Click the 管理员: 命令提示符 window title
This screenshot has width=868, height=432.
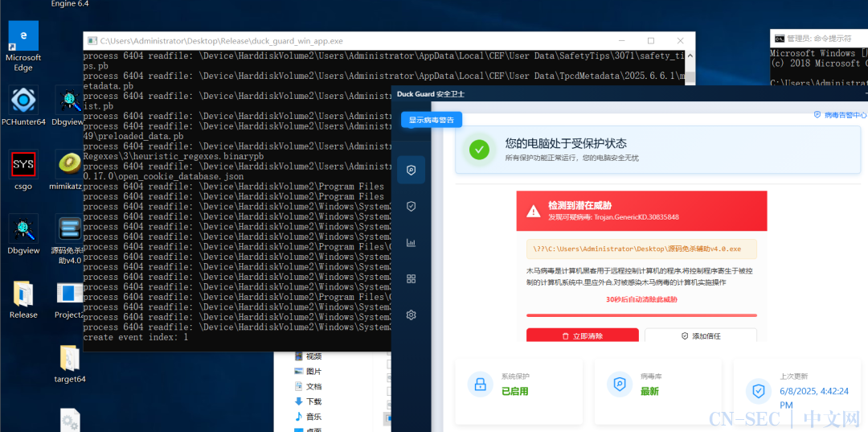point(819,39)
